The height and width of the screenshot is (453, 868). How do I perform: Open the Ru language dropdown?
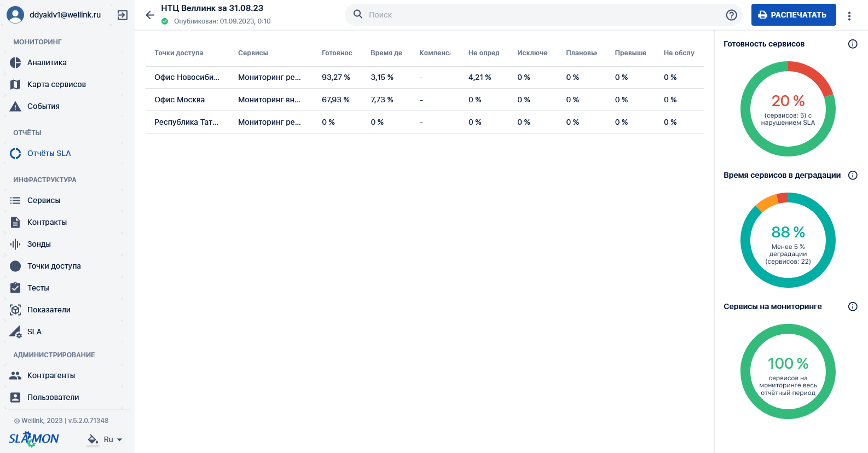coord(113,439)
